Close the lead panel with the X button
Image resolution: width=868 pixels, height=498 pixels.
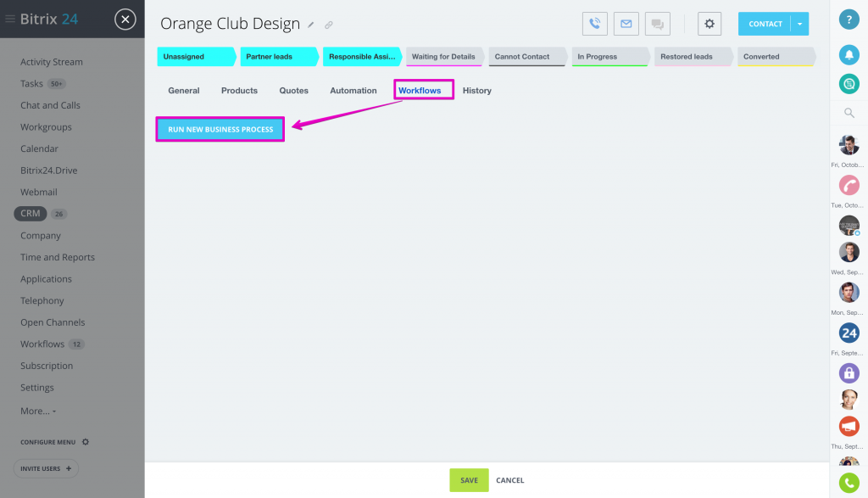tap(125, 20)
